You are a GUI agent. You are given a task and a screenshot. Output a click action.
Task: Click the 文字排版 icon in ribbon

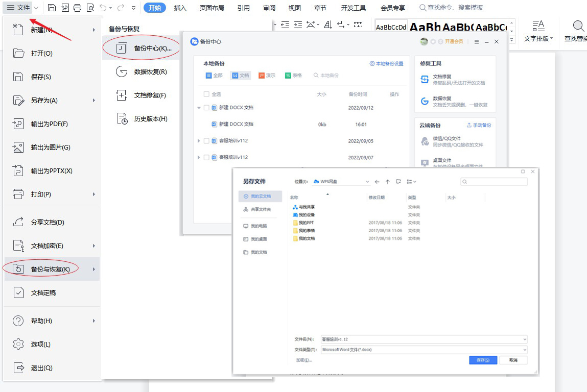coord(538,26)
